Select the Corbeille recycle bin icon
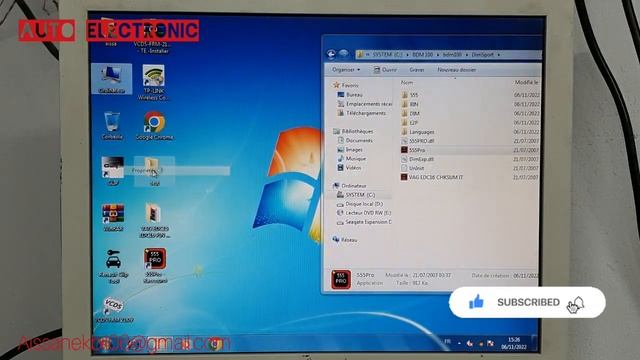This screenshot has width=640, height=360. tap(112, 126)
